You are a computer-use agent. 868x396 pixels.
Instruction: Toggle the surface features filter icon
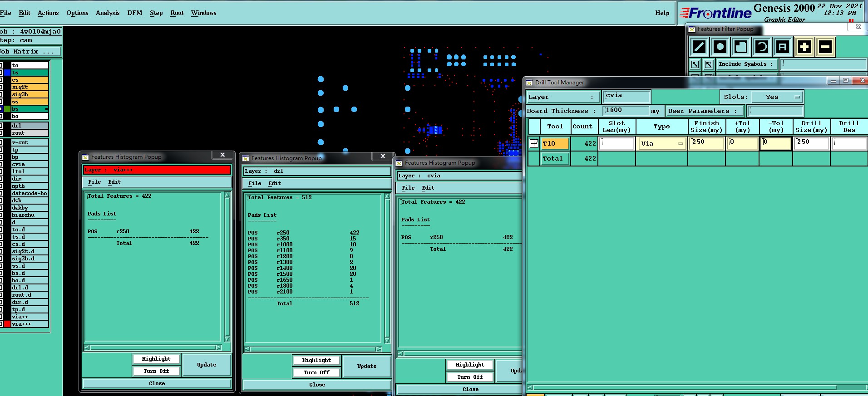pos(741,47)
